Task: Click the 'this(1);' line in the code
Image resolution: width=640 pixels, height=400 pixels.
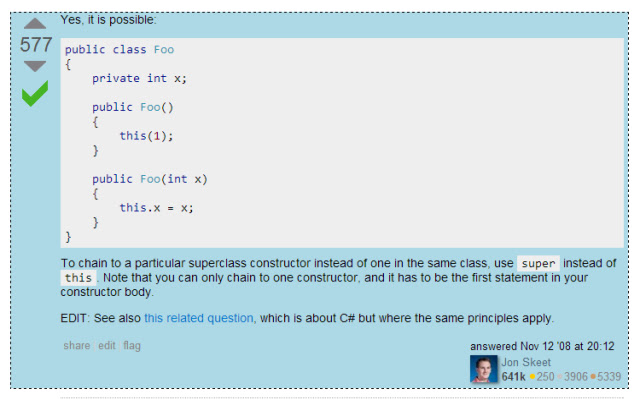Action: click(146, 136)
